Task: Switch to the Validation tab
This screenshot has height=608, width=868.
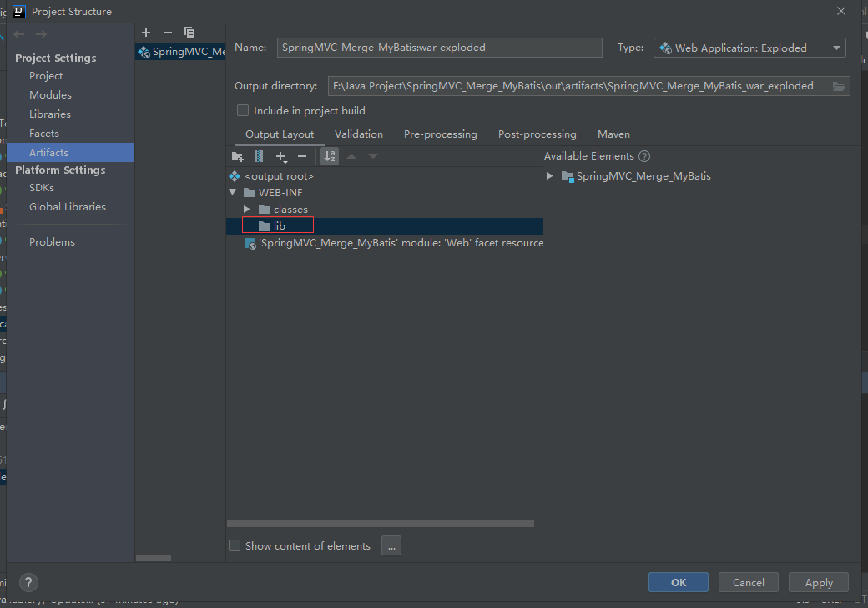Action: click(359, 134)
